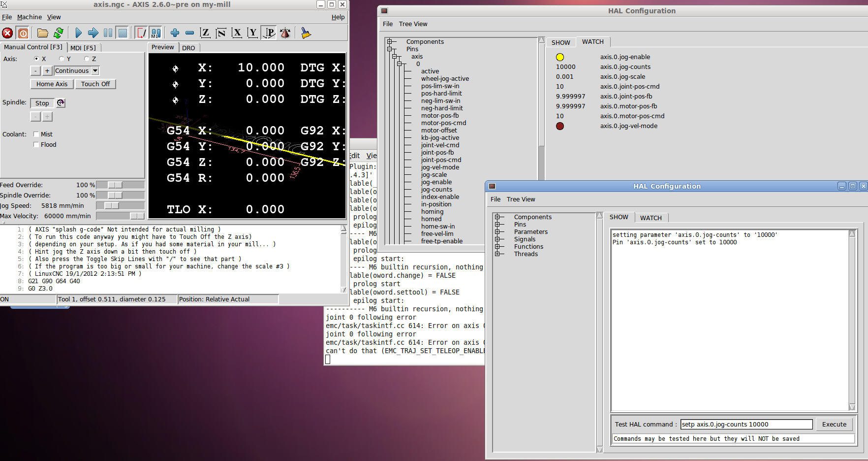This screenshot has width=868, height=461.
Task: Switch to the perspective view icon
Action: (x=269, y=33)
